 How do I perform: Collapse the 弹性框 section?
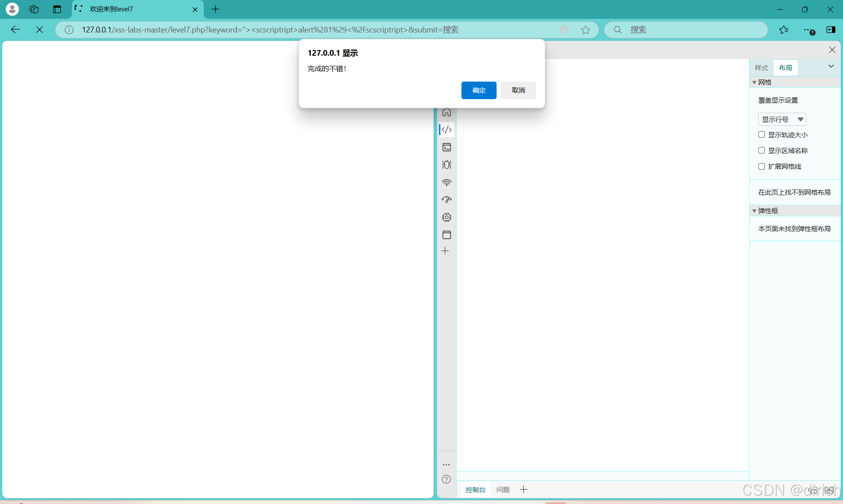pos(754,211)
